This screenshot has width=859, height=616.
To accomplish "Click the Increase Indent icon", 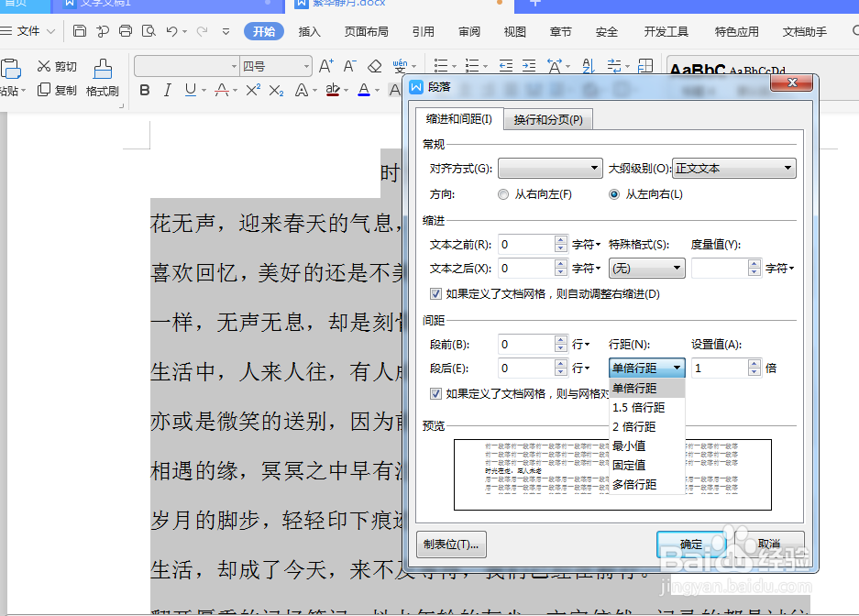I will point(529,66).
